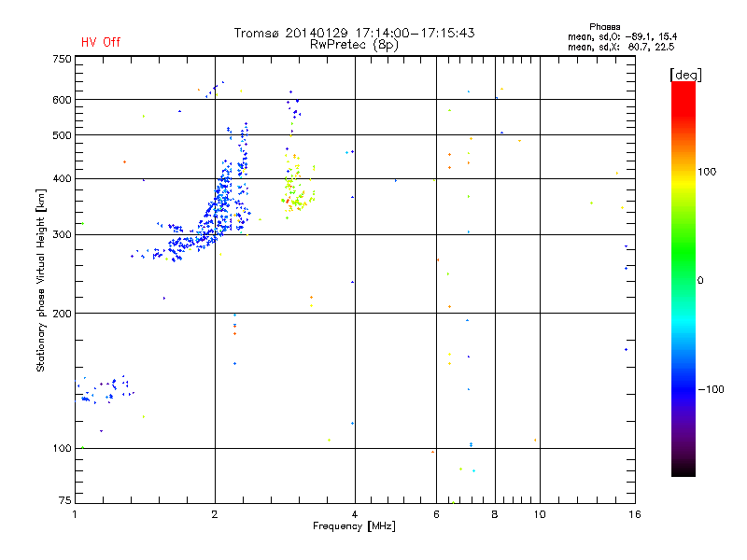This screenshot has height=560, width=747.
Task: Click the '[deg]' colorbar unit label
Action: [685, 75]
